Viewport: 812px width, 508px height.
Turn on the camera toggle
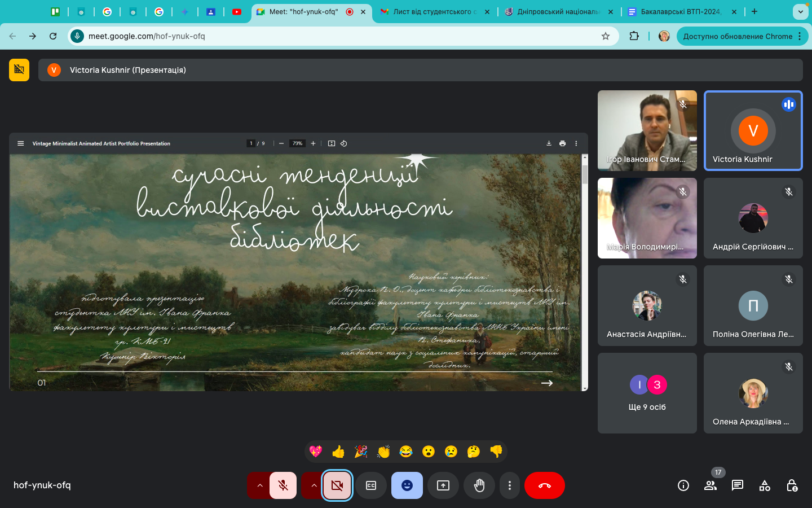(337, 485)
